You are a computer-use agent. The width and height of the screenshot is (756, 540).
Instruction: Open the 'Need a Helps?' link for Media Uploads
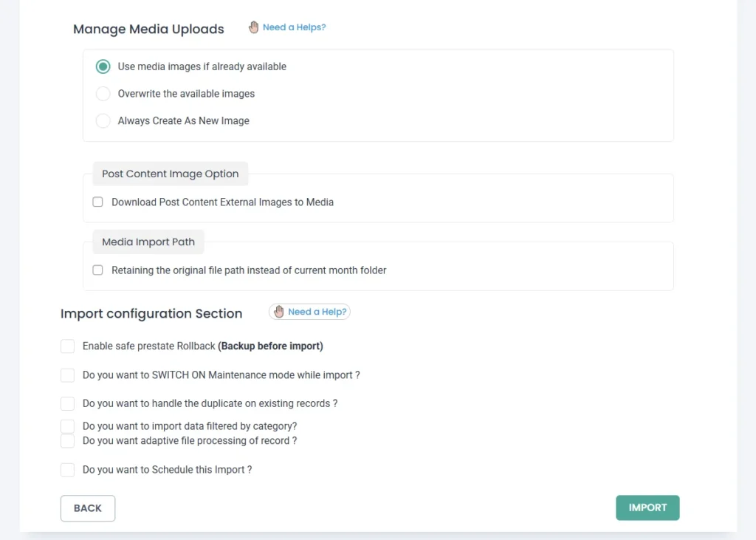point(294,27)
